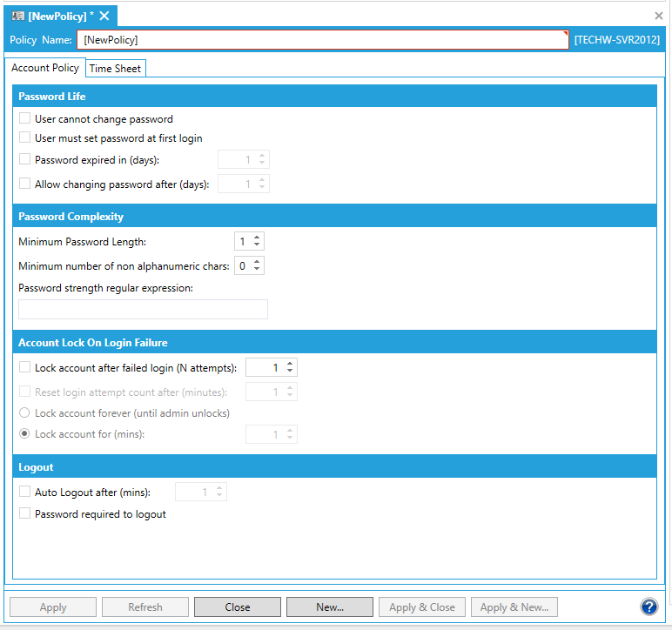Open the Account Policy tab

coord(45,68)
